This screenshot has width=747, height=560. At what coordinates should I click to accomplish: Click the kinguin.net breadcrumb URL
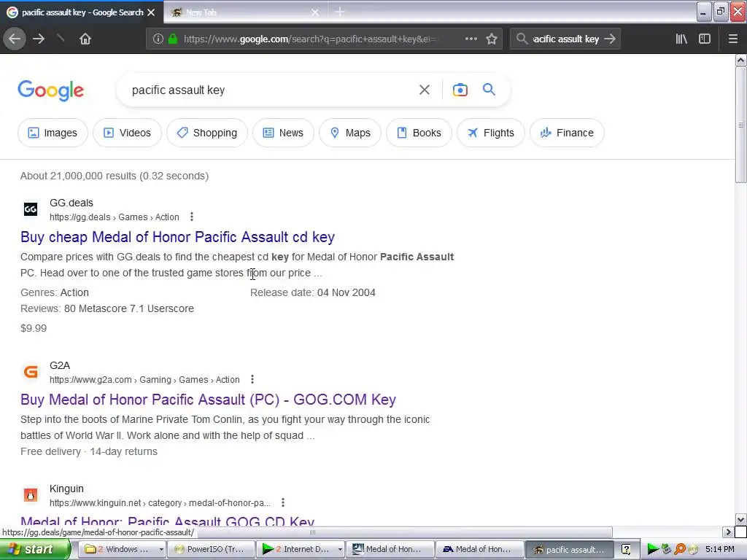tap(160, 502)
